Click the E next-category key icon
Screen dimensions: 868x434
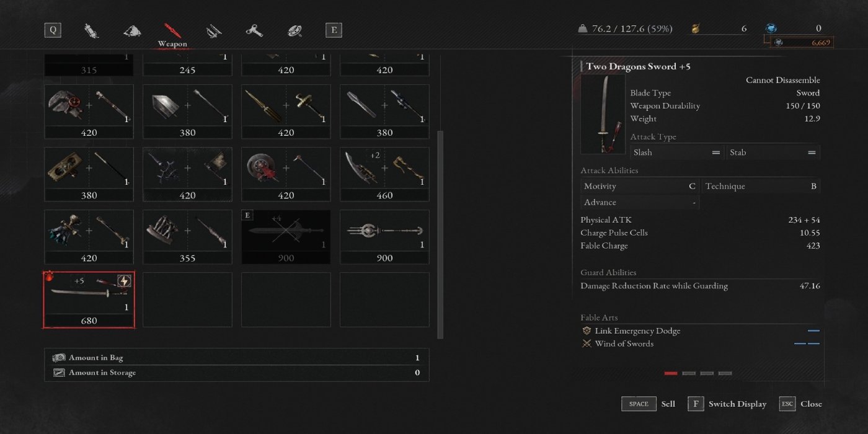tap(334, 30)
